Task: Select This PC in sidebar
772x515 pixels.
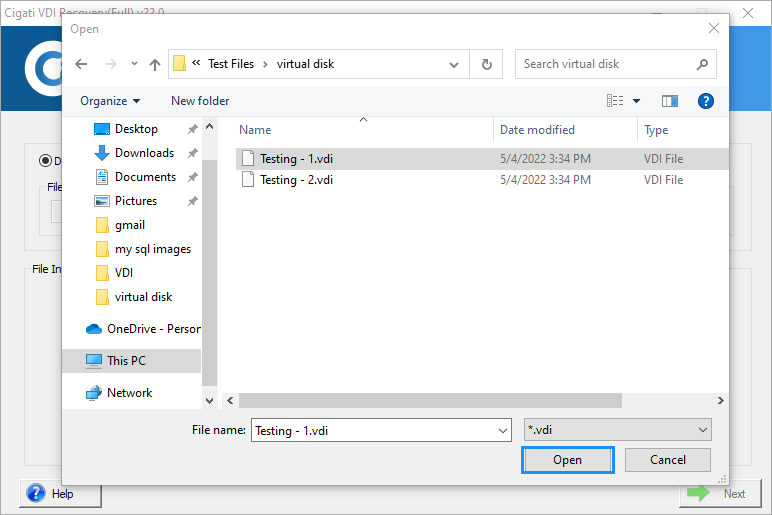Action: (x=131, y=361)
